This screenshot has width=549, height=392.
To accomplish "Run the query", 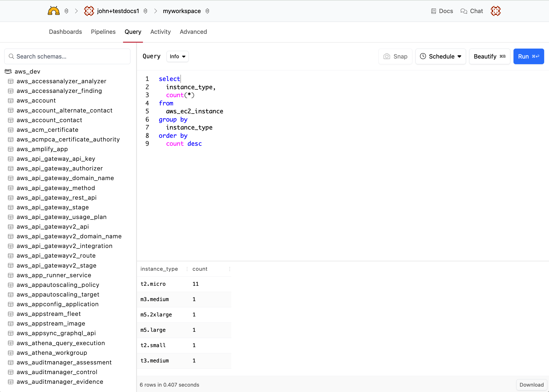I will (x=528, y=57).
